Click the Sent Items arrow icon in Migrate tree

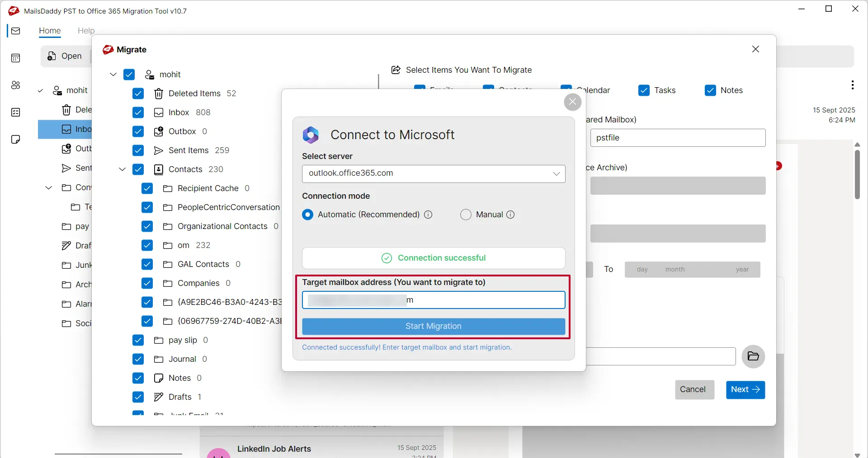[159, 150]
